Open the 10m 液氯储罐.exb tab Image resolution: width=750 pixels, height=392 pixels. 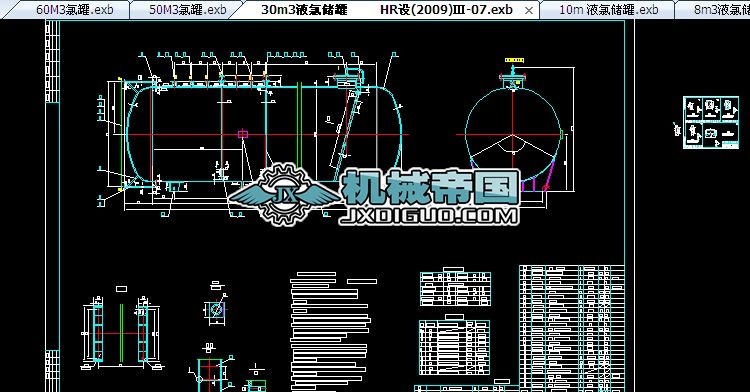click(608, 10)
